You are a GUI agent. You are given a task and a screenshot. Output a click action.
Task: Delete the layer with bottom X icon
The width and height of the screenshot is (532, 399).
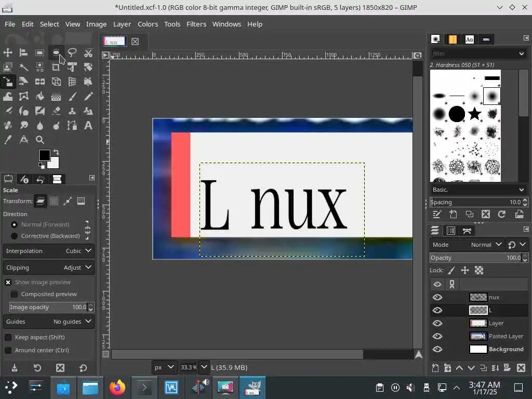(521, 368)
